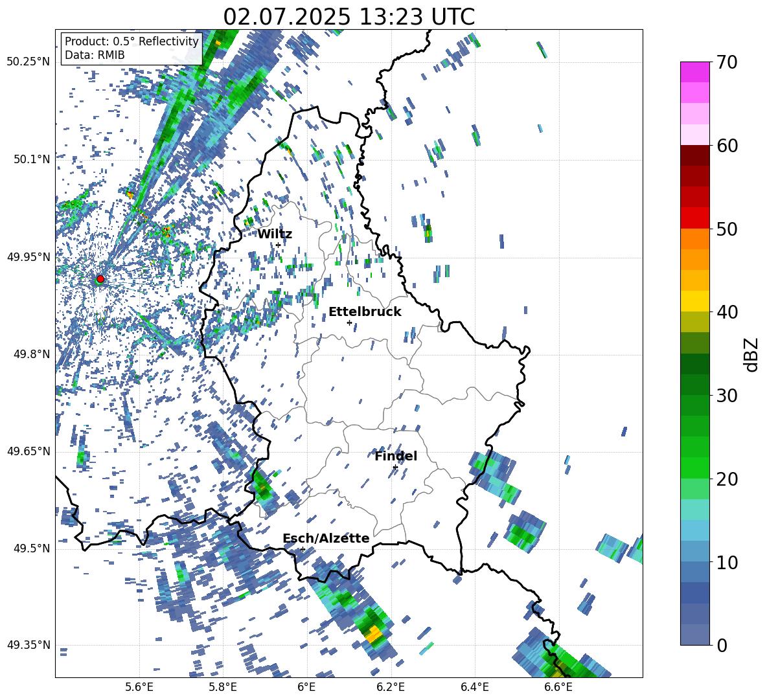Click the timestamp title 02.07.2025 13:23 UTC
Viewport: 767px width, 700px height.
click(349, 17)
